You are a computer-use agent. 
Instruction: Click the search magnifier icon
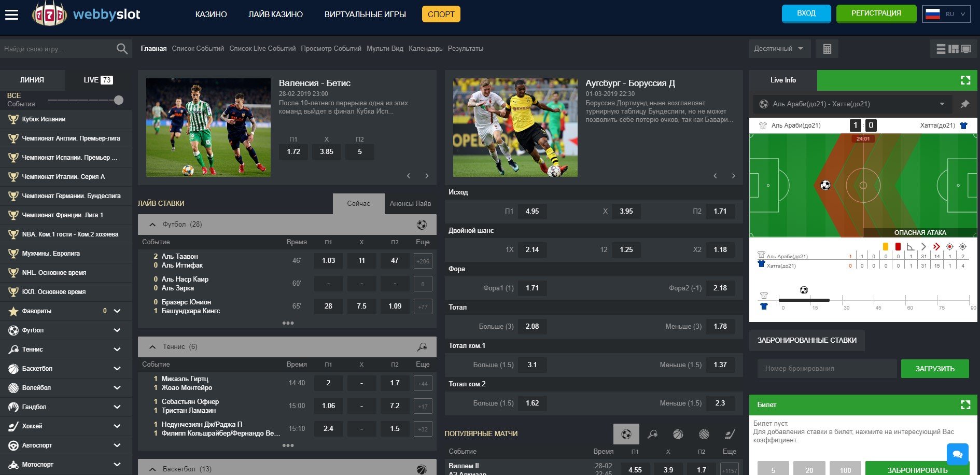tap(122, 49)
